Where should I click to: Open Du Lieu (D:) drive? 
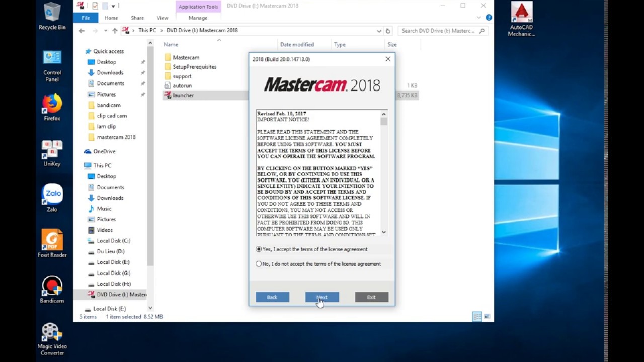106,251
